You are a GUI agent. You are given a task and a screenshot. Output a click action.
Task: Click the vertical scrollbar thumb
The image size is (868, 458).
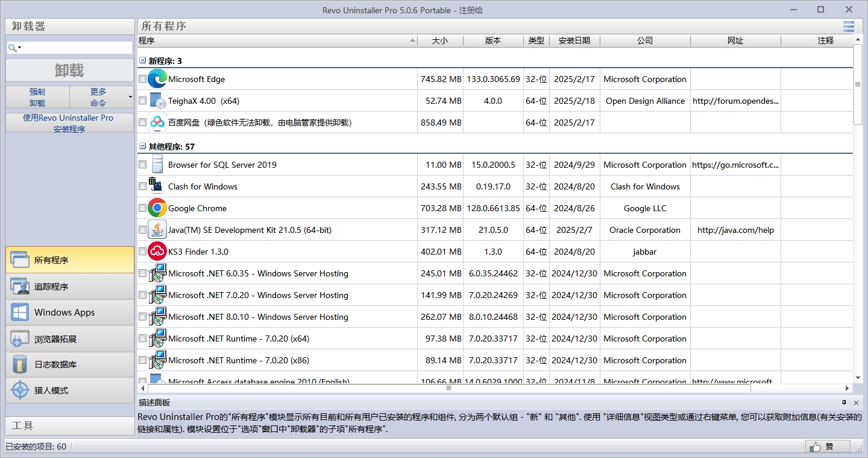click(x=858, y=84)
